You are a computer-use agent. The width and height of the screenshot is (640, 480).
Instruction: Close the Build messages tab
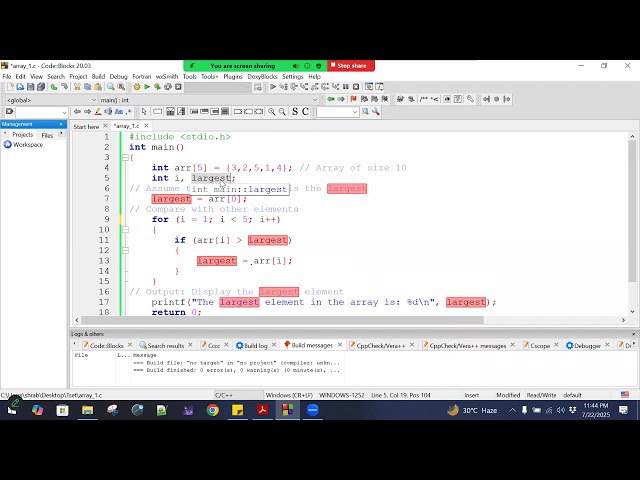tap(340, 345)
